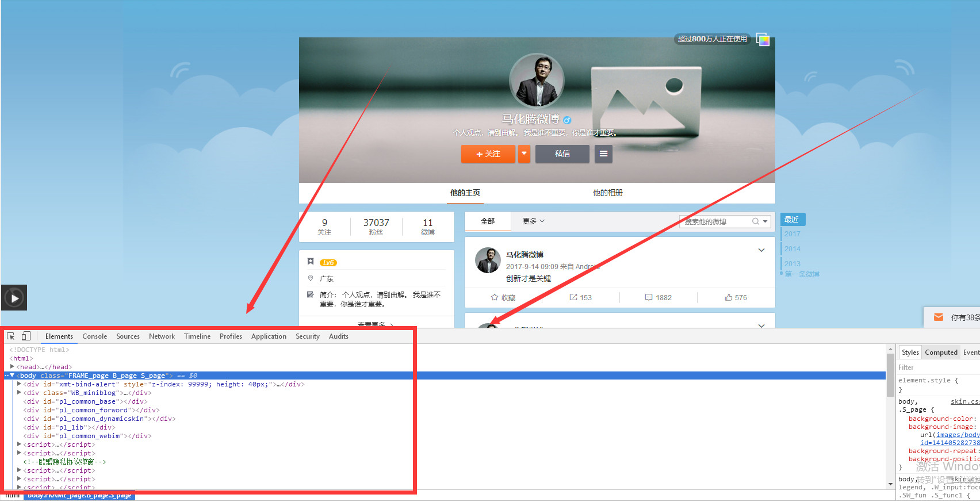Click the play button on the left edge
This screenshot has height=502, width=980.
(x=14, y=298)
